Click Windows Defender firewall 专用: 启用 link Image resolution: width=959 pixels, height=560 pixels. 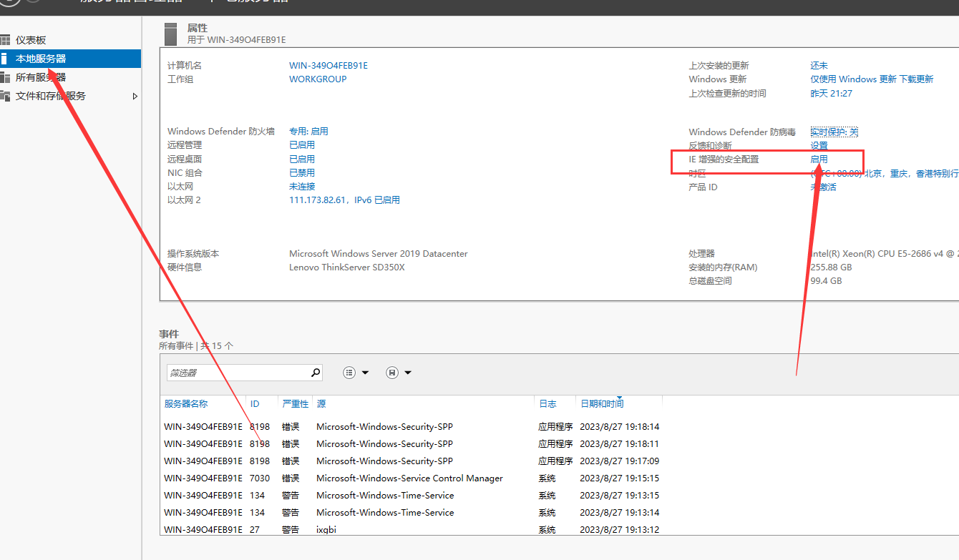[x=308, y=132]
